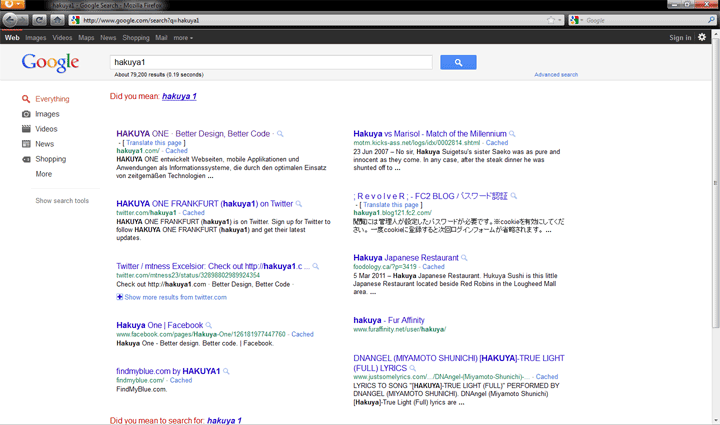Viewport: 720px width, 425px height.
Task: Open Videos in the top black bar
Action: pos(62,38)
